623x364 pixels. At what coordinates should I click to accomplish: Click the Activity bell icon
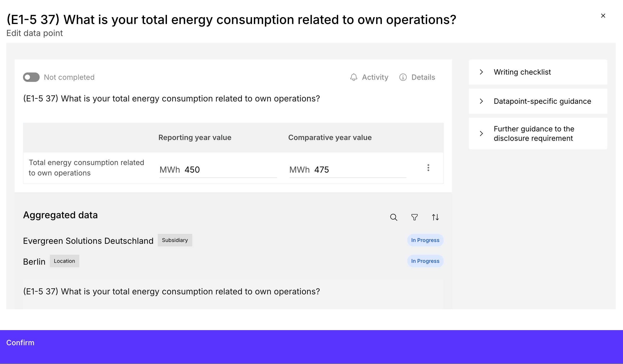[x=354, y=77]
